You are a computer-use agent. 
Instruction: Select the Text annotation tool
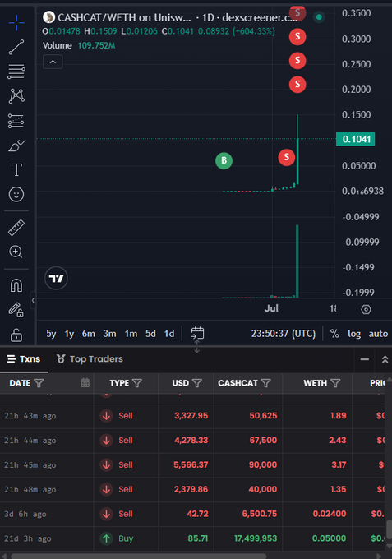point(16,169)
